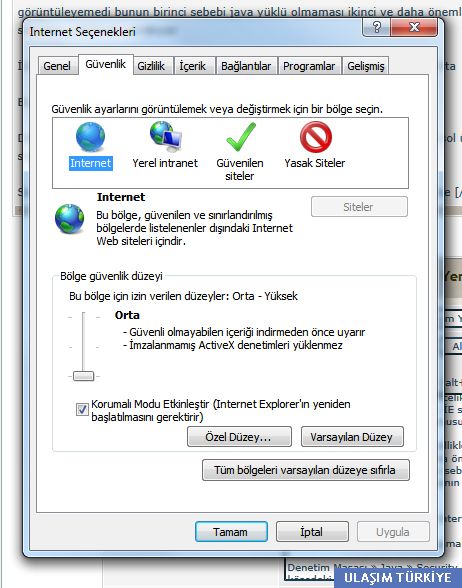The width and height of the screenshot is (462, 588).
Task: Close the Internet Seçenekleri dialog
Action: click(414, 27)
